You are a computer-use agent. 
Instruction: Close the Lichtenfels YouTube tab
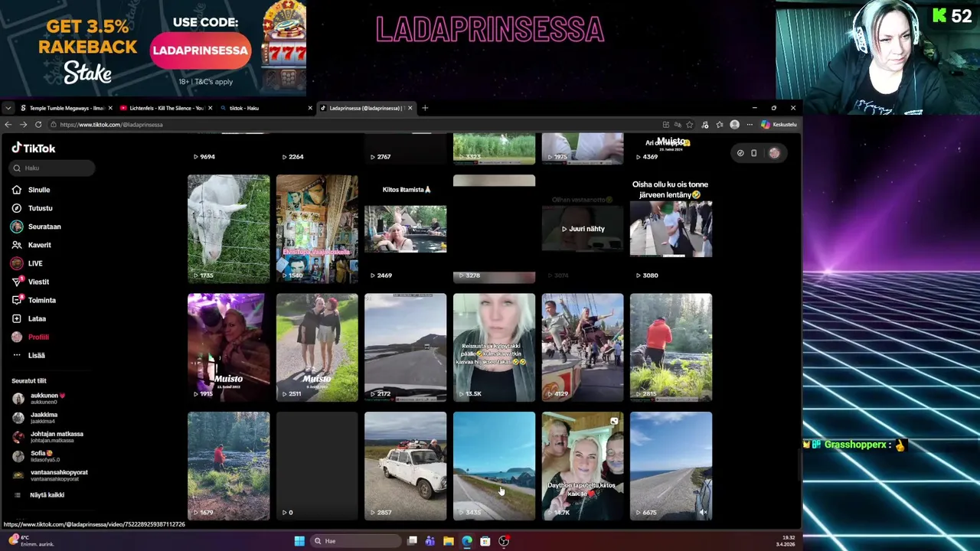[211, 108]
